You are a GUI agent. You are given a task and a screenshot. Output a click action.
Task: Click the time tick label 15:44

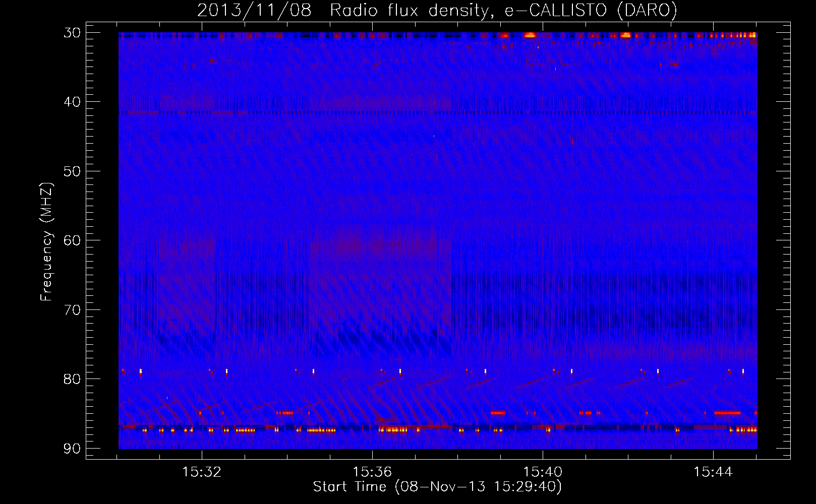[x=713, y=472]
